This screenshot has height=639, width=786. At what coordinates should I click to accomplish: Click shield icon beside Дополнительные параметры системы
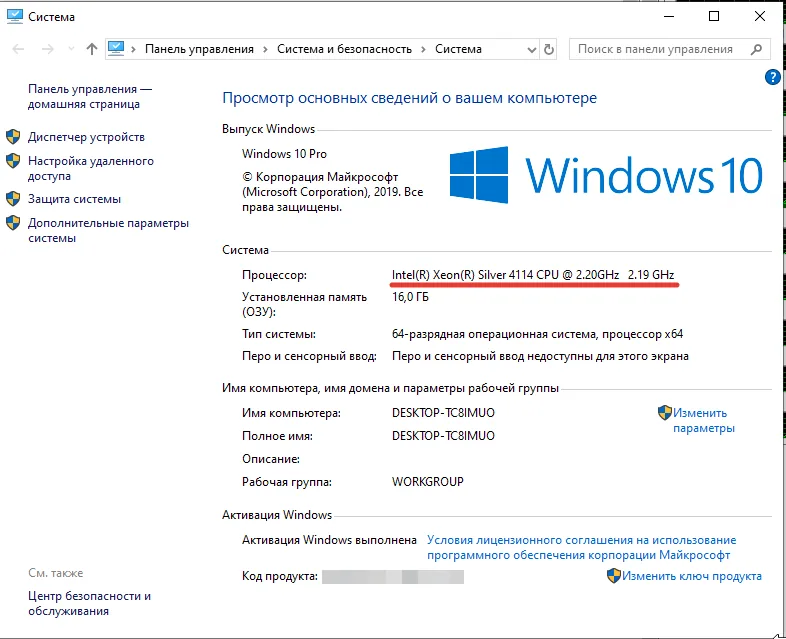coord(13,223)
